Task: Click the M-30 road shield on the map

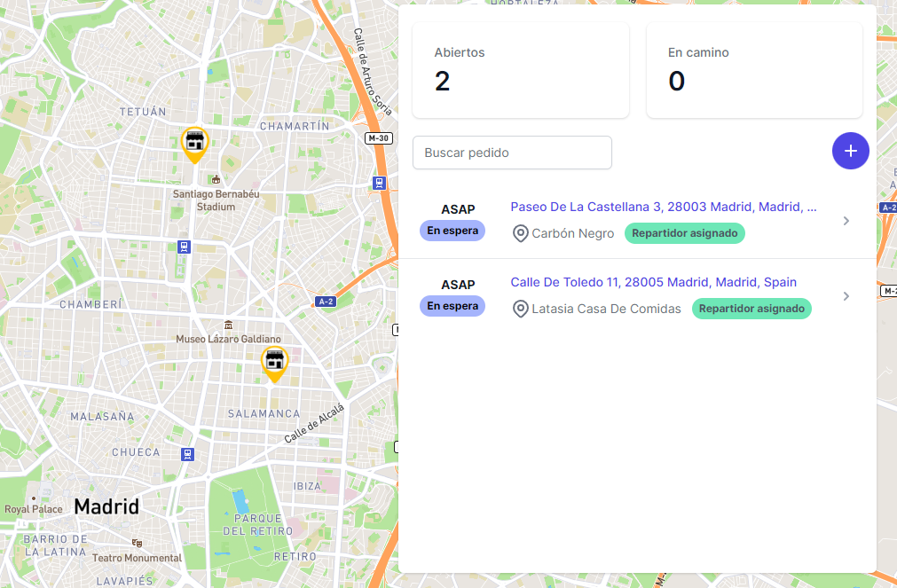Action: (379, 138)
